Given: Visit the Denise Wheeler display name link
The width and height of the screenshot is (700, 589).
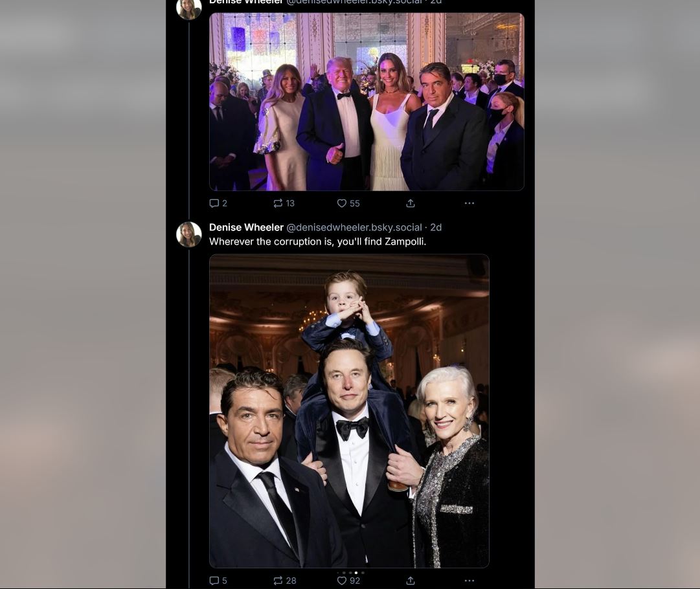Looking at the screenshot, I should point(247,228).
